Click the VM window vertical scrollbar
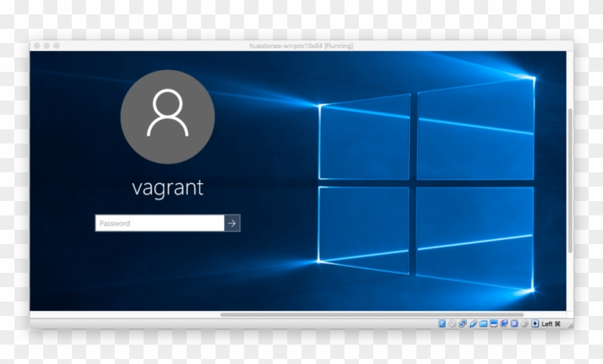Screen dimensions: 603x364 (570, 181)
